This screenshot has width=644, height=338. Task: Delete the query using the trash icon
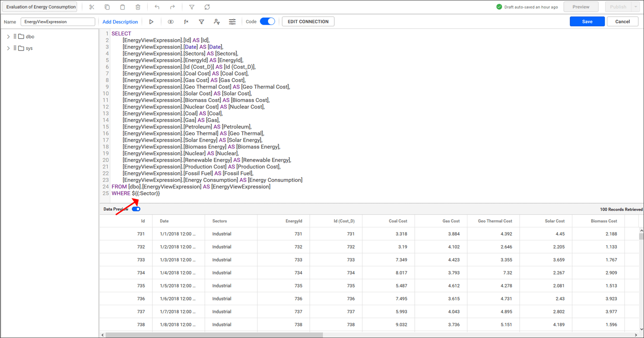tap(138, 7)
